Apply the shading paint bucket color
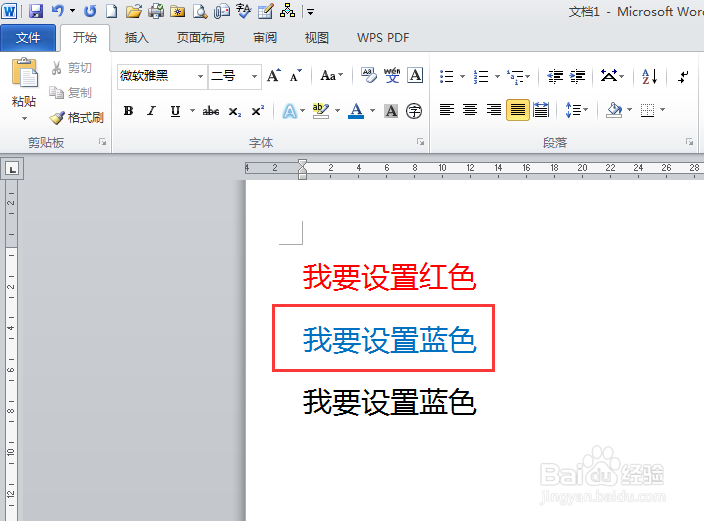Image resolution: width=704 pixels, height=521 pixels. (x=614, y=110)
